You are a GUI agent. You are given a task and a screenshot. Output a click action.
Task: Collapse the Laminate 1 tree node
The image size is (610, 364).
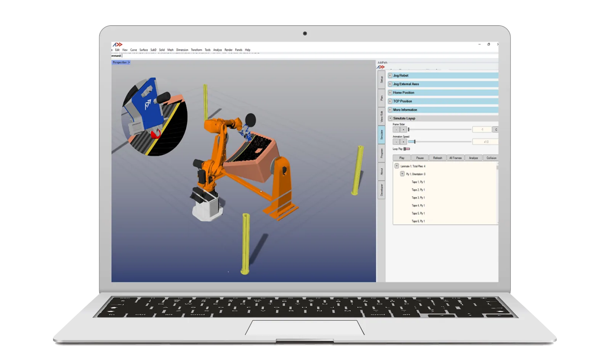397,166
